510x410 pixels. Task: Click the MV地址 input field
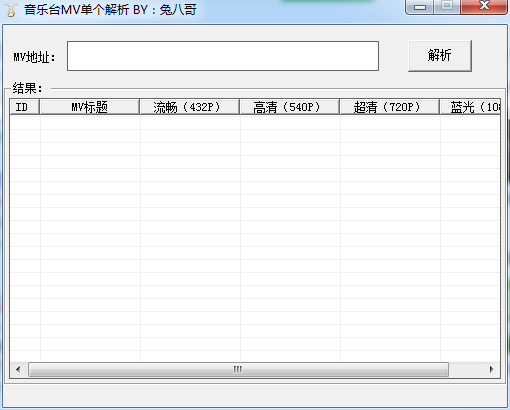point(223,56)
